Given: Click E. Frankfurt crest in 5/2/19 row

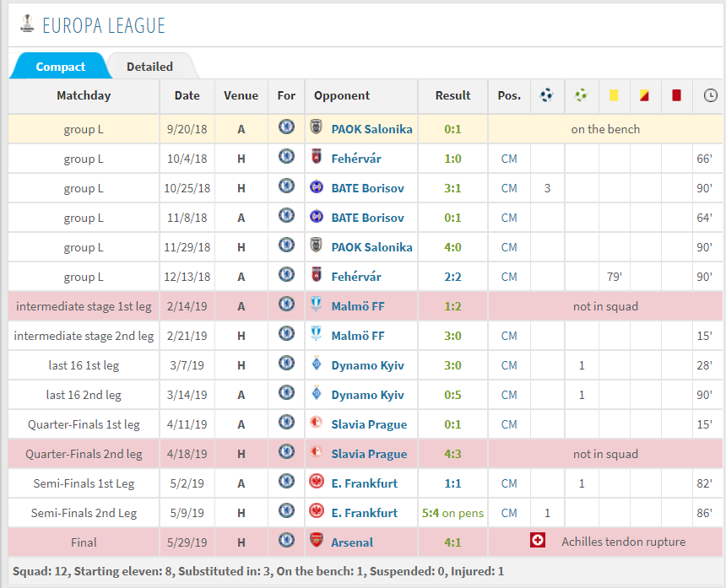Looking at the screenshot, I should (317, 482).
